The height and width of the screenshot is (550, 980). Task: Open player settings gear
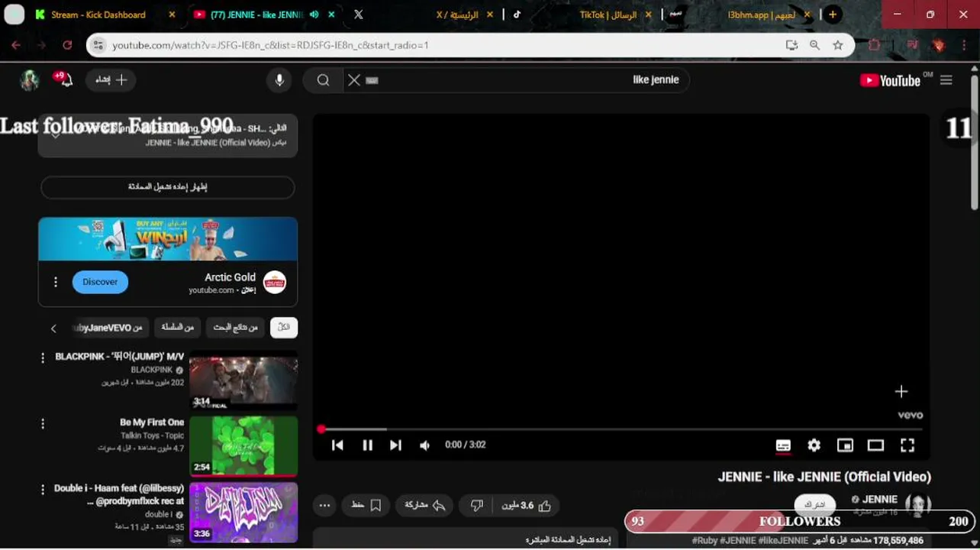pos(814,445)
